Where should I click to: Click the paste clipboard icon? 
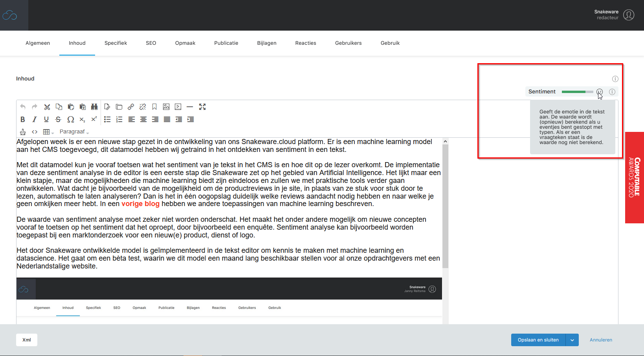[x=71, y=107]
